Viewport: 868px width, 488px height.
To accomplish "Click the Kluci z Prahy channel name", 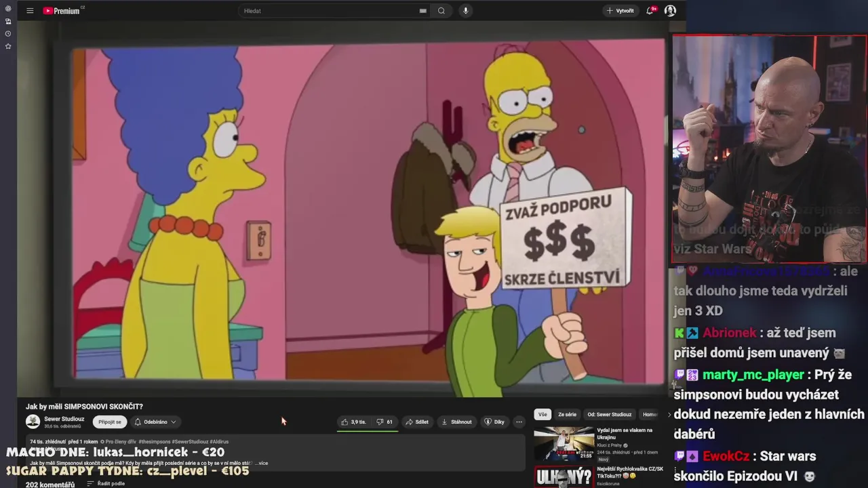I will (x=611, y=445).
